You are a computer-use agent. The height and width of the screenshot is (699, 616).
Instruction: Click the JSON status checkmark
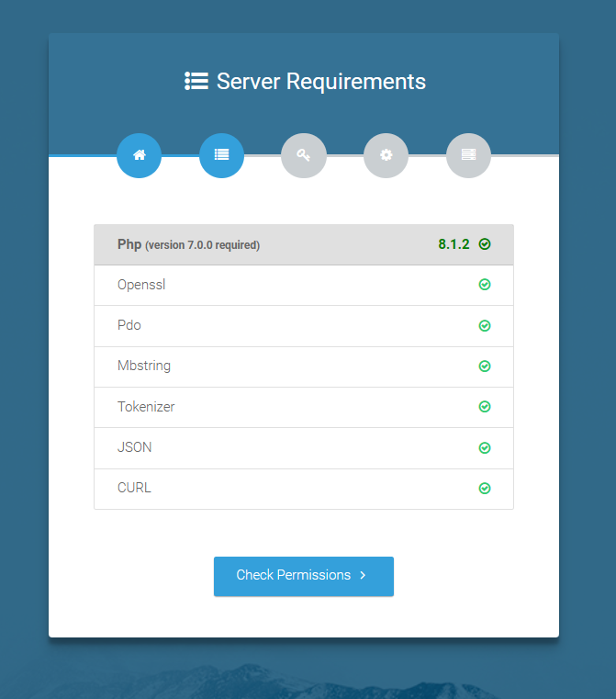pos(485,447)
